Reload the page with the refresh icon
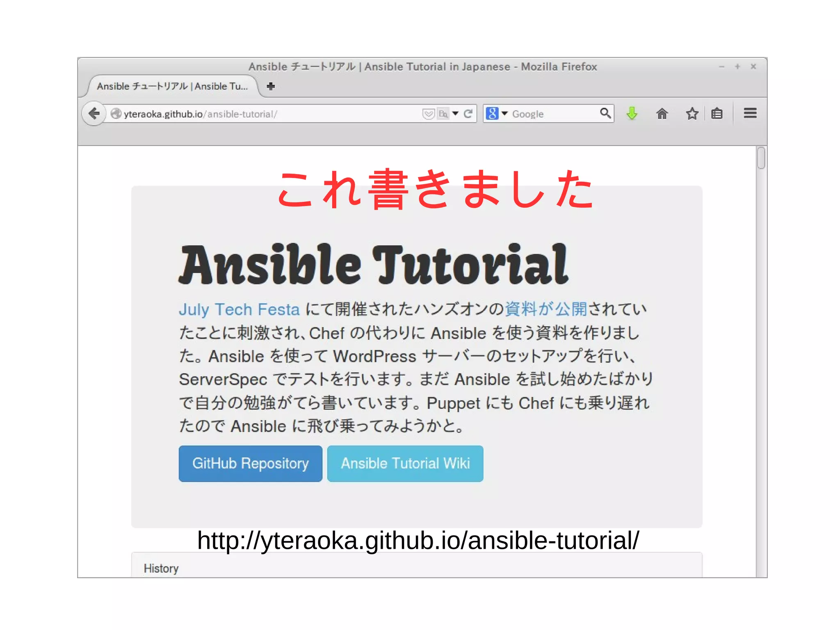This screenshot has width=840, height=630. [468, 114]
